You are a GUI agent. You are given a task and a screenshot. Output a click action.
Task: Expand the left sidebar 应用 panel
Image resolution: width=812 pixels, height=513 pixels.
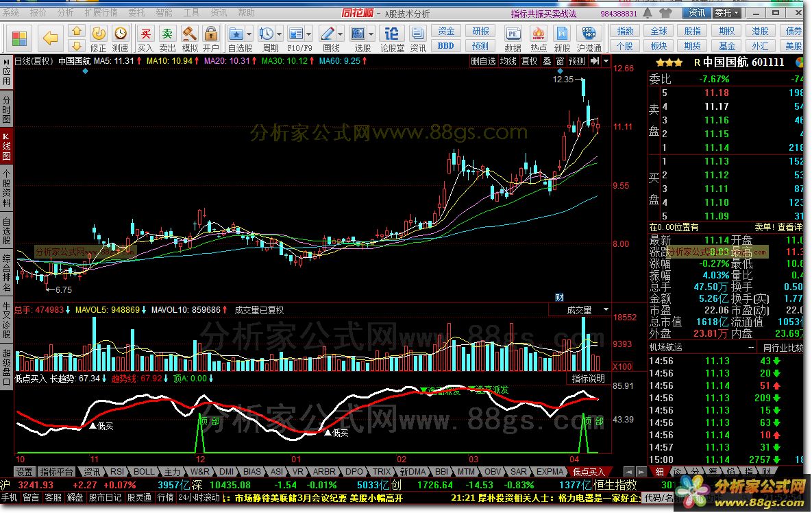click(6, 73)
